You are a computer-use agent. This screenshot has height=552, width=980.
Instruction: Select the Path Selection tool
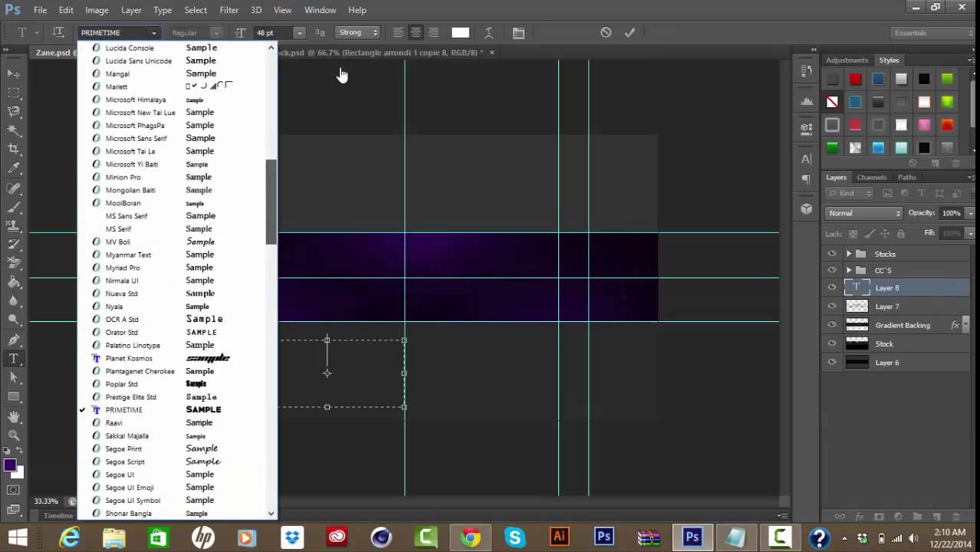(14, 377)
